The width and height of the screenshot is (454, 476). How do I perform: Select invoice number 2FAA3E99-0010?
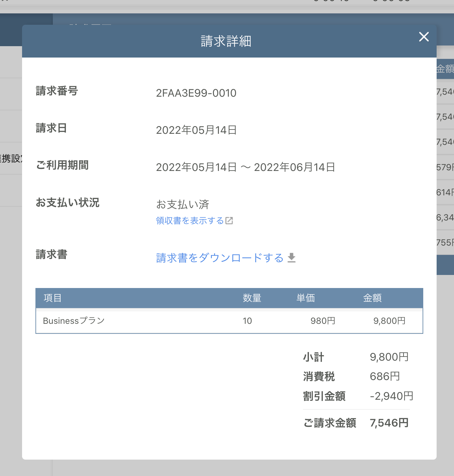196,93
